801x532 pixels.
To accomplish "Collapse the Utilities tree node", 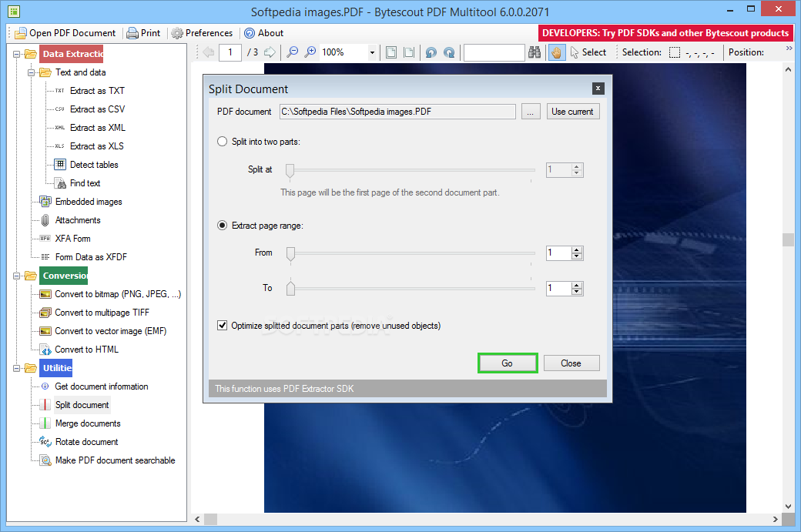I will pyautogui.click(x=17, y=368).
